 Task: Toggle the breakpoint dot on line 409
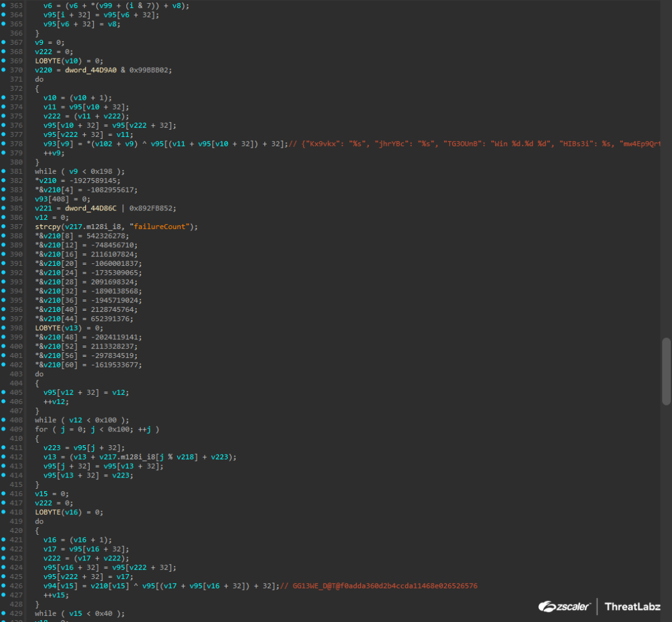(x=4, y=429)
